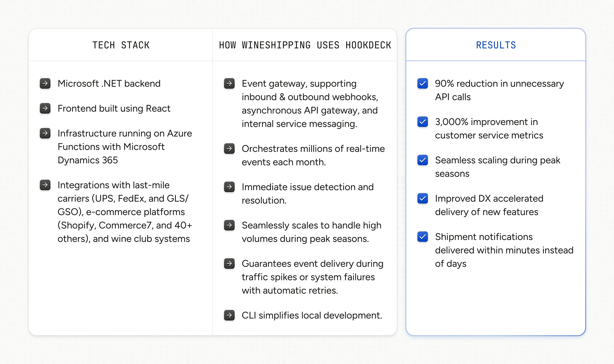Toggle the 90% reduction in API calls checkbox

[422, 83]
